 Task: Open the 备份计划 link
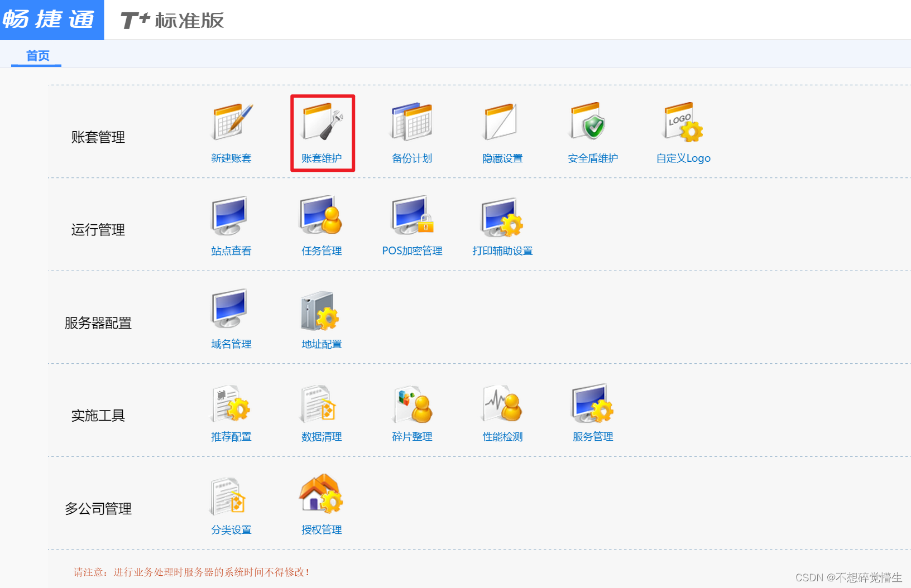point(412,158)
